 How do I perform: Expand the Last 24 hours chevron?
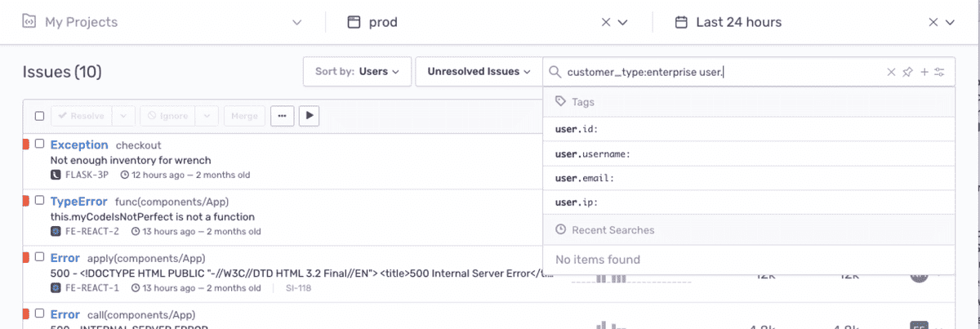point(950,22)
